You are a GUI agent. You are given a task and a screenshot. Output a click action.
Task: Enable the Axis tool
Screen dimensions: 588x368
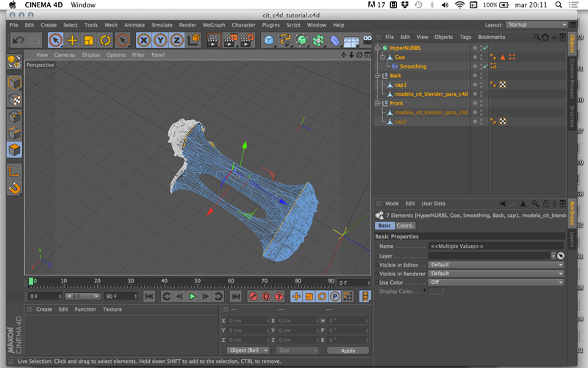tap(14, 171)
